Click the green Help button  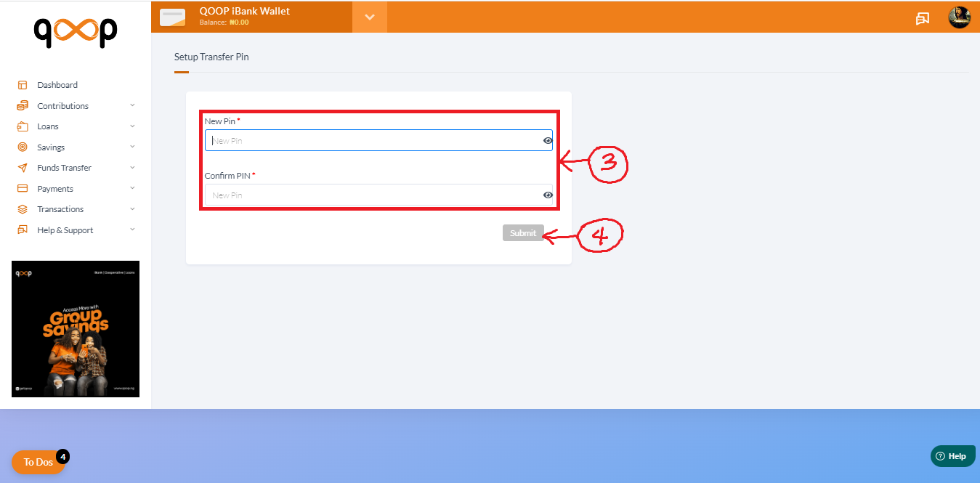[x=953, y=456]
